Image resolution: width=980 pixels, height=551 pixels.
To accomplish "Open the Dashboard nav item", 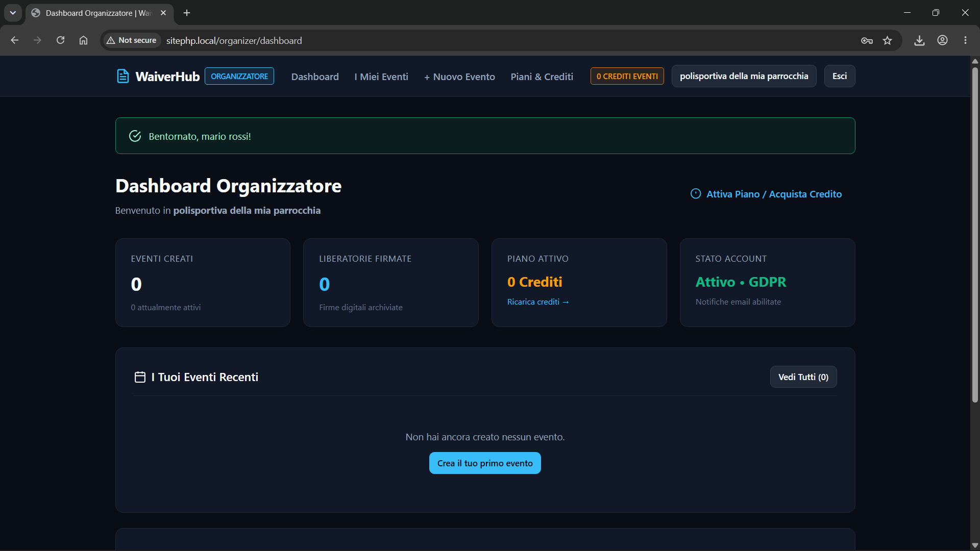I will pyautogui.click(x=315, y=77).
